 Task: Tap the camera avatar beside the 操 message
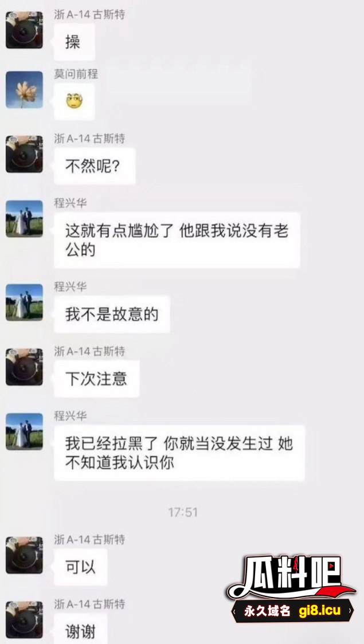(24, 30)
